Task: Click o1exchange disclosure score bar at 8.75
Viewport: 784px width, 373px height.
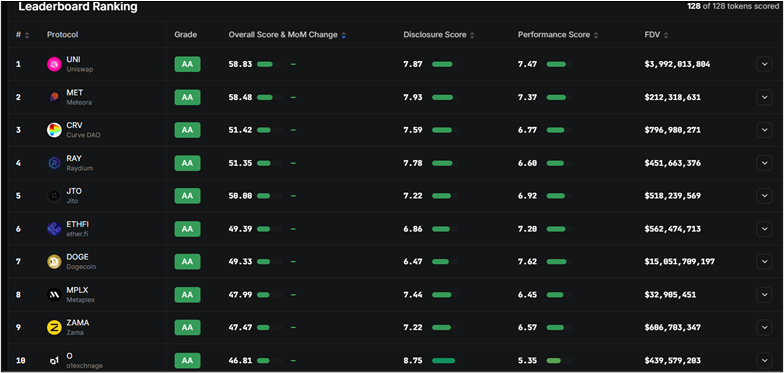Action: coord(444,360)
